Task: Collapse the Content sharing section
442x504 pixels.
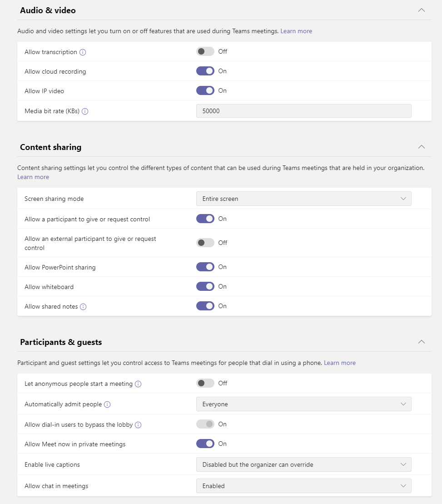Action: (422, 147)
